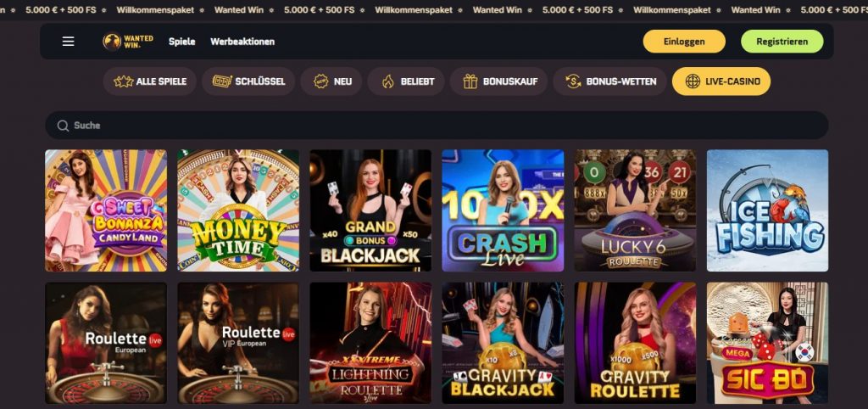Click the globe icon on Live-Casino
This screenshot has height=409, width=868.
(x=693, y=81)
